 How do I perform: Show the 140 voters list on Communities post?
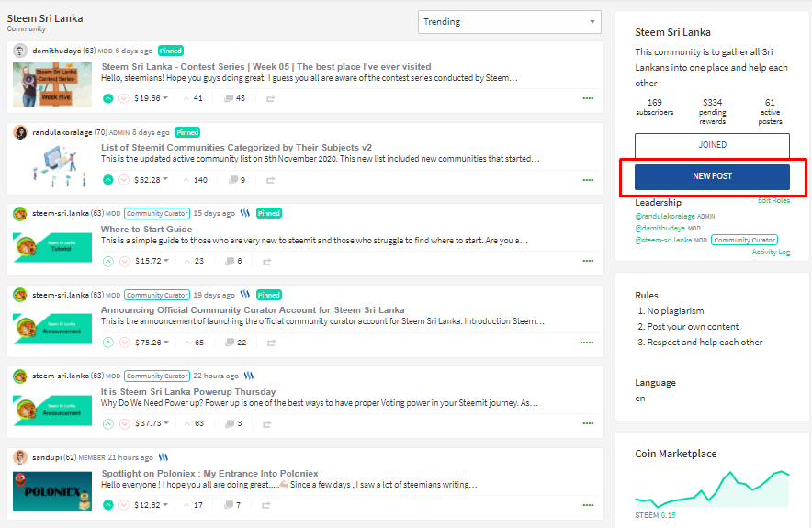tap(196, 180)
